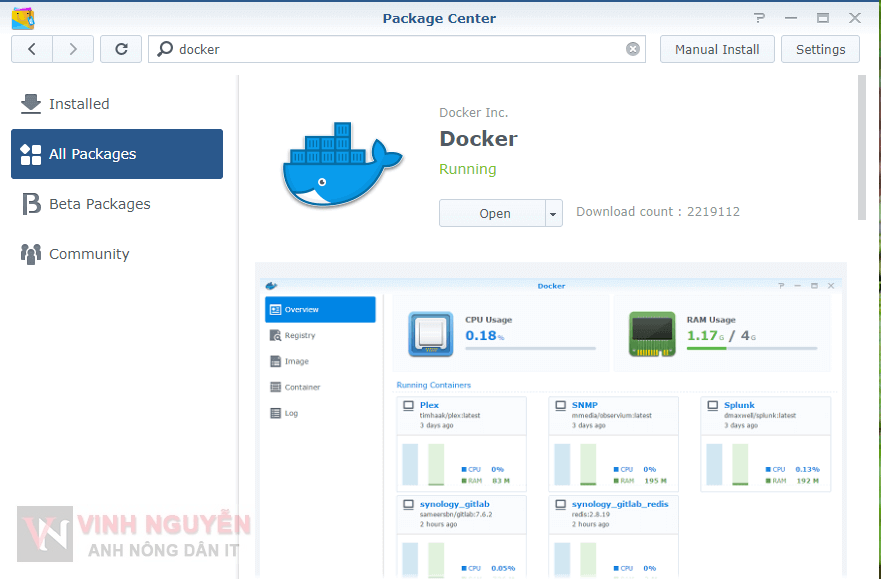The height and width of the screenshot is (579, 881).
Task: Click the Plex container name
Action: pos(429,405)
